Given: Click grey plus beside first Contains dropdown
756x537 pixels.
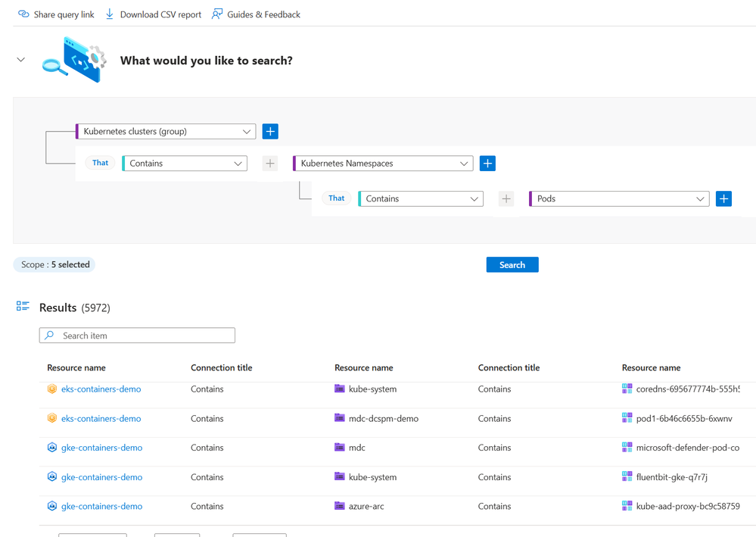Looking at the screenshot, I should [x=270, y=164].
